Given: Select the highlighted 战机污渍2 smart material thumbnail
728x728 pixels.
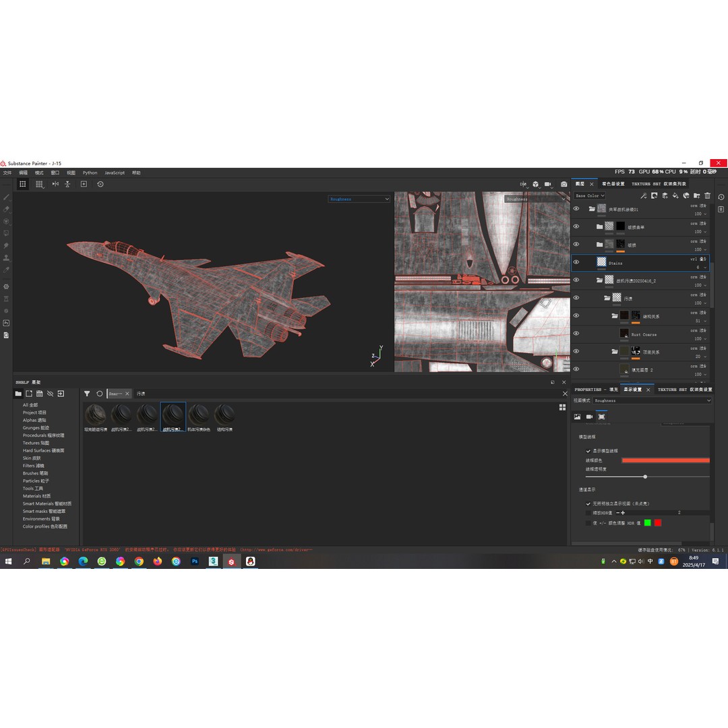Looking at the screenshot, I should click(x=173, y=417).
